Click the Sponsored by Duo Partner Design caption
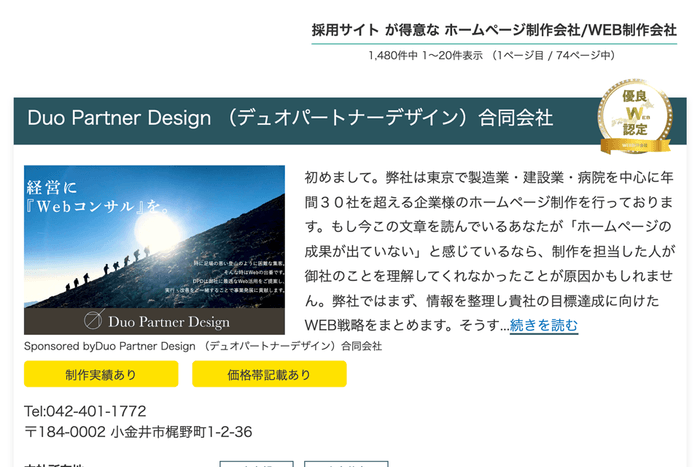Image resolution: width=700 pixels, height=467 pixels. pyautogui.click(x=203, y=346)
